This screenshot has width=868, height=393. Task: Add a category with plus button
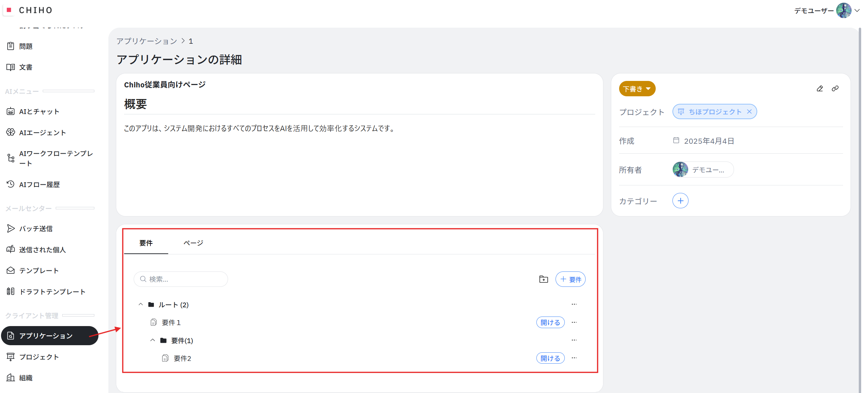(680, 201)
